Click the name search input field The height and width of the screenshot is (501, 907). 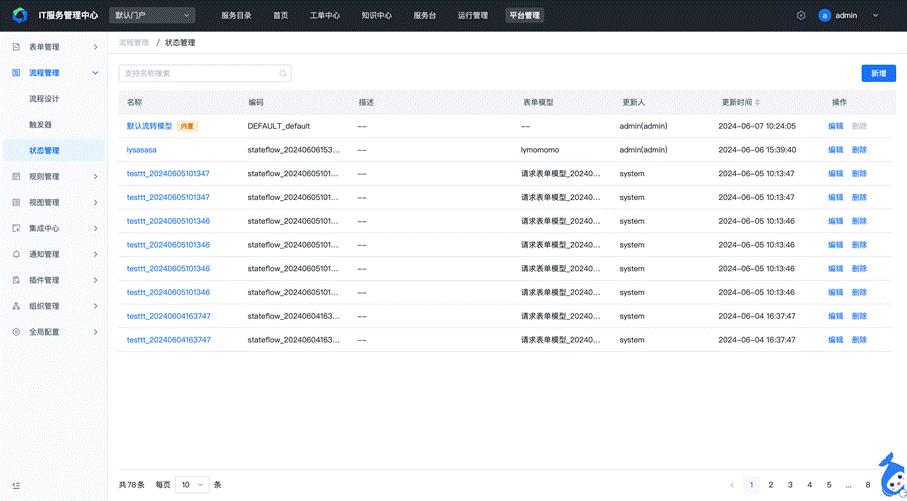point(205,73)
